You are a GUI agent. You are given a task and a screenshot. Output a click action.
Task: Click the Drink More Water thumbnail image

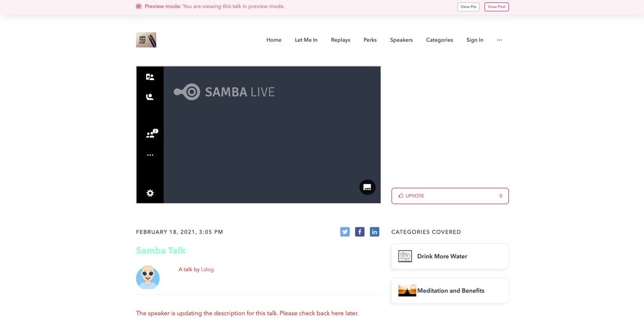point(405,256)
